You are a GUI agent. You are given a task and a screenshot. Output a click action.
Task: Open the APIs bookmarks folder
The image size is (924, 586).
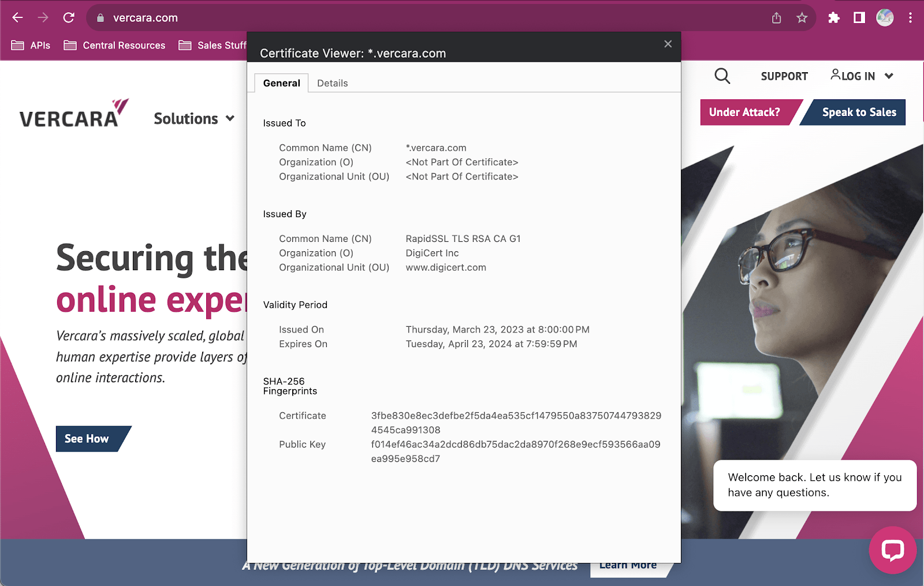tap(31, 45)
